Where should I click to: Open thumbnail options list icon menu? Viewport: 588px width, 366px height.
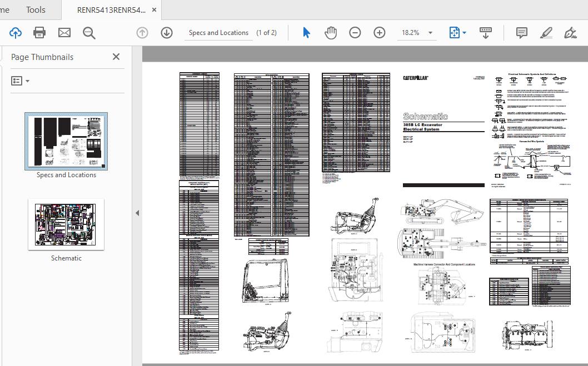pos(20,81)
